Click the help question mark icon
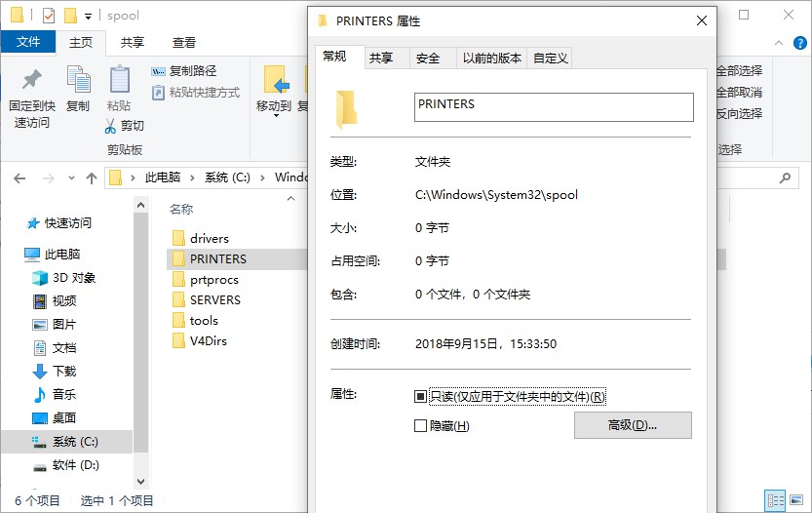This screenshot has height=513, width=812. pos(799,43)
